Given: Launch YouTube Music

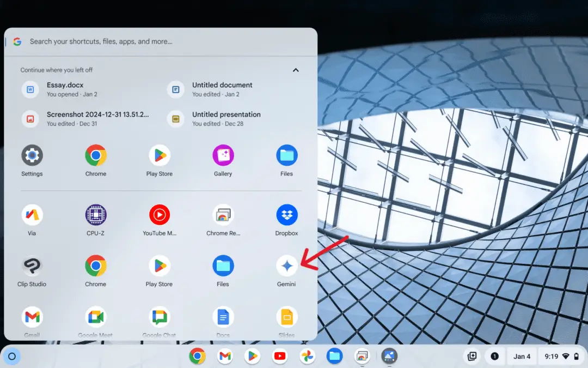Looking at the screenshot, I should tap(159, 214).
